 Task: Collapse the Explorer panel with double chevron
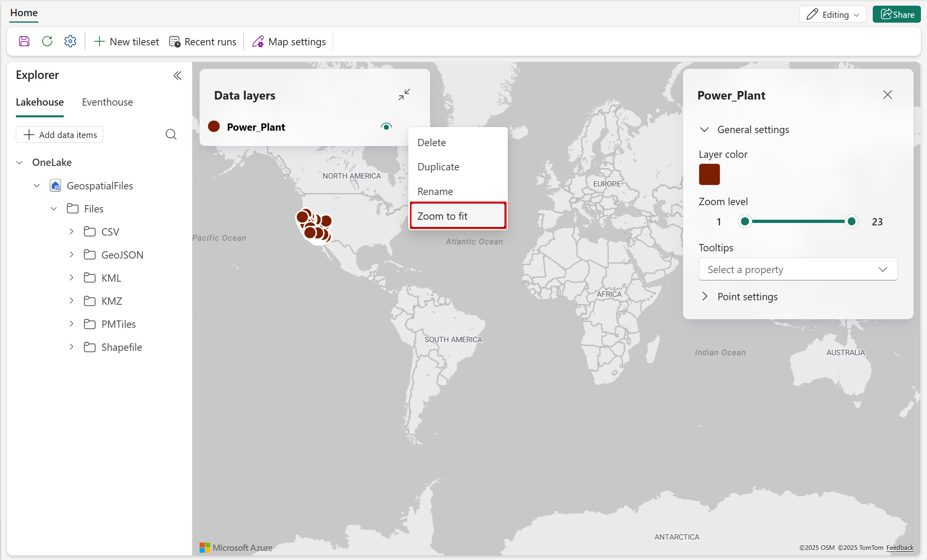[x=177, y=76]
